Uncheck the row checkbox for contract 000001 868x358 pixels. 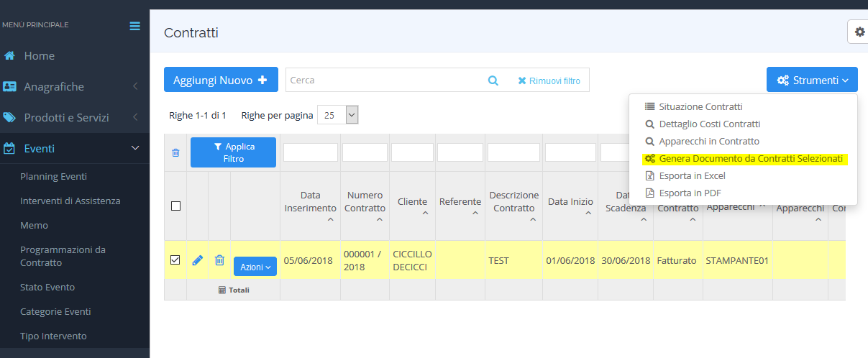click(175, 260)
